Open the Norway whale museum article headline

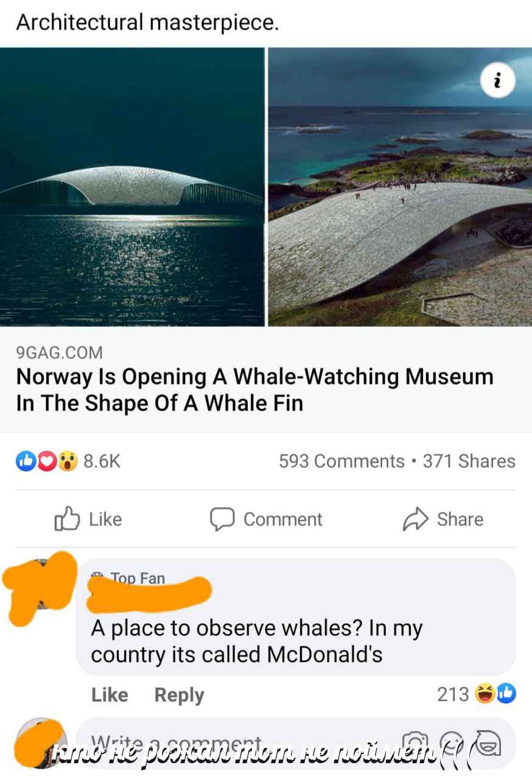[254, 389]
